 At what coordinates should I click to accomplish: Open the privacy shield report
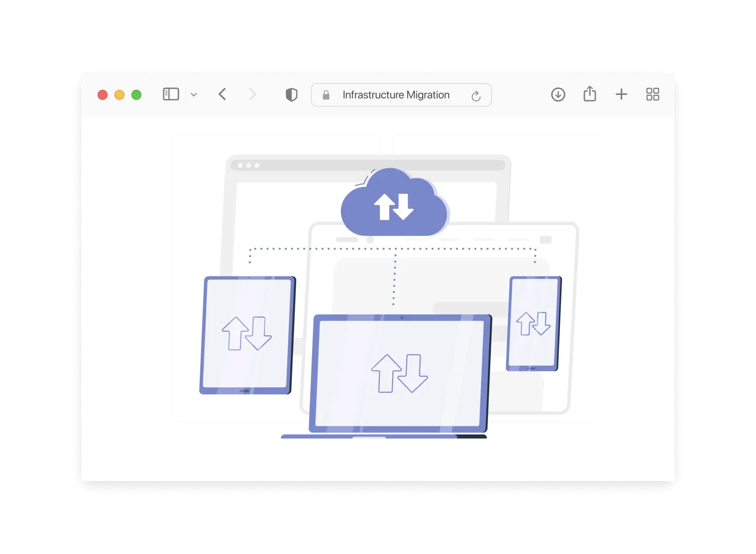coord(291,95)
